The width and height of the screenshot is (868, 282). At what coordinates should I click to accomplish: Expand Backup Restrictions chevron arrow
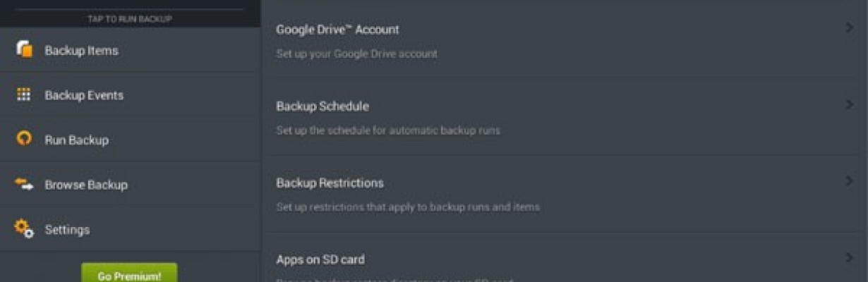click(x=850, y=182)
